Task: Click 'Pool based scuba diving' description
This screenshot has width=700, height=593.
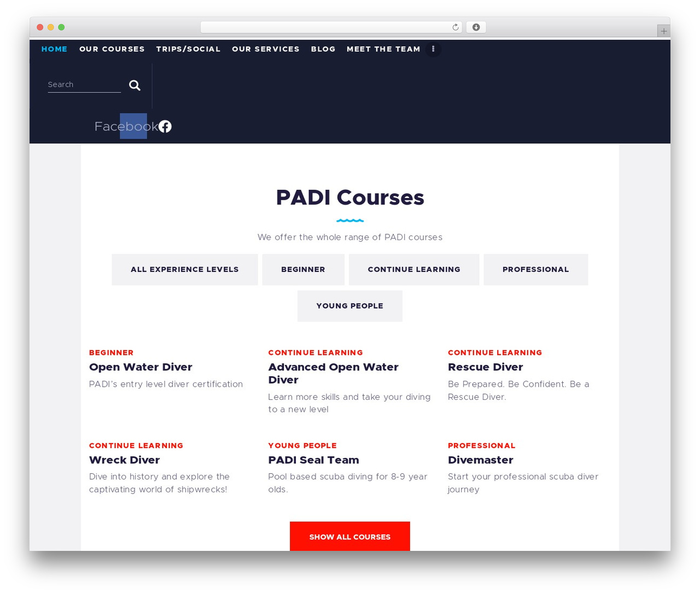Action: pos(348,483)
